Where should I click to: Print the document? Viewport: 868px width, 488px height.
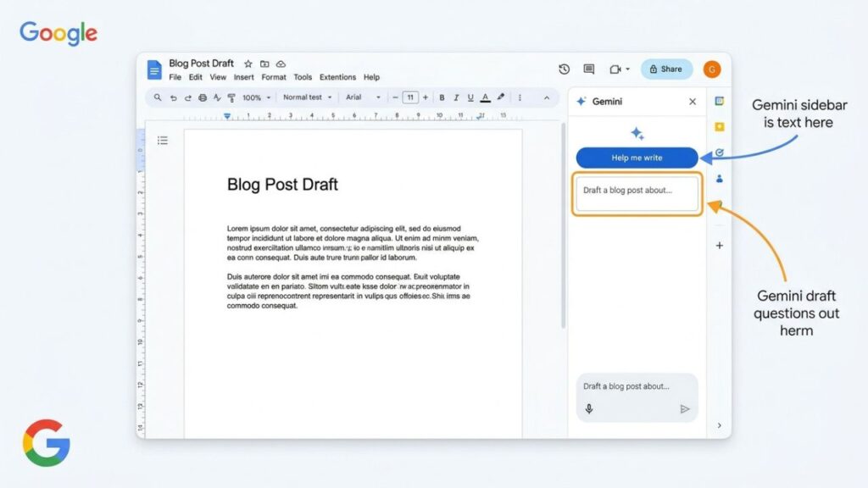pyautogui.click(x=203, y=97)
